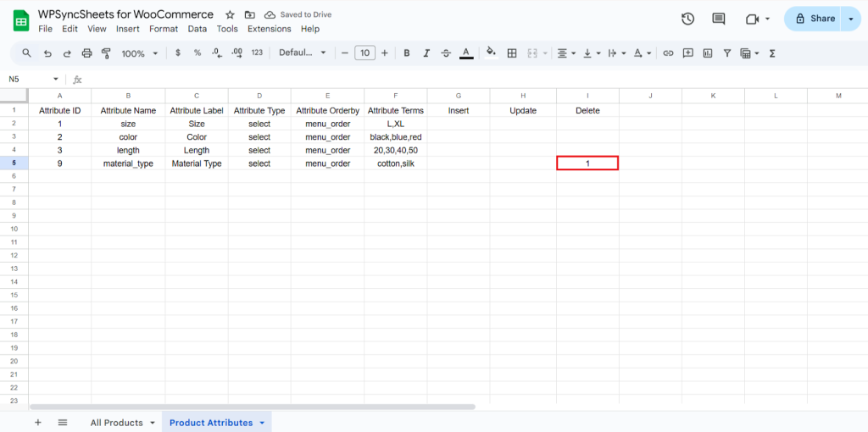Open the Data menu
Screen dimensions: 868x432
point(197,29)
